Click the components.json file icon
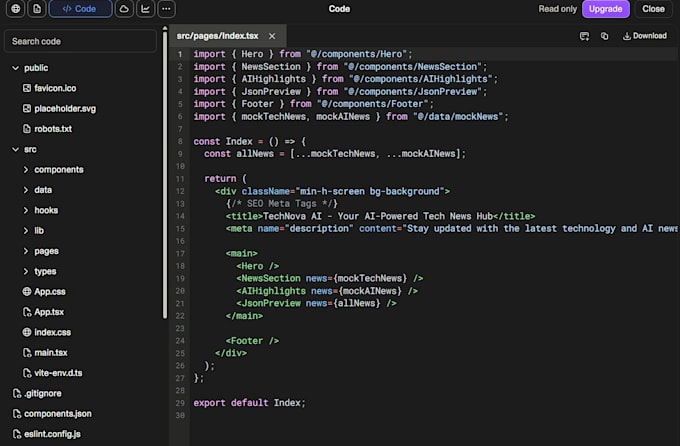The height and width of the screenshot is (446, 680). click(x=17, y=414)
